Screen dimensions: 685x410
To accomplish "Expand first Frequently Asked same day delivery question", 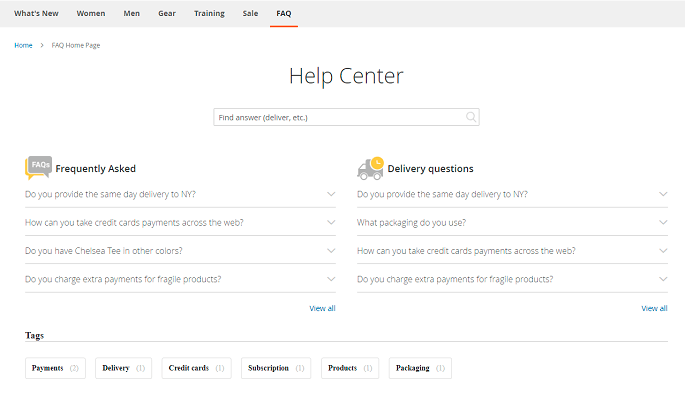I will point(180,194).
